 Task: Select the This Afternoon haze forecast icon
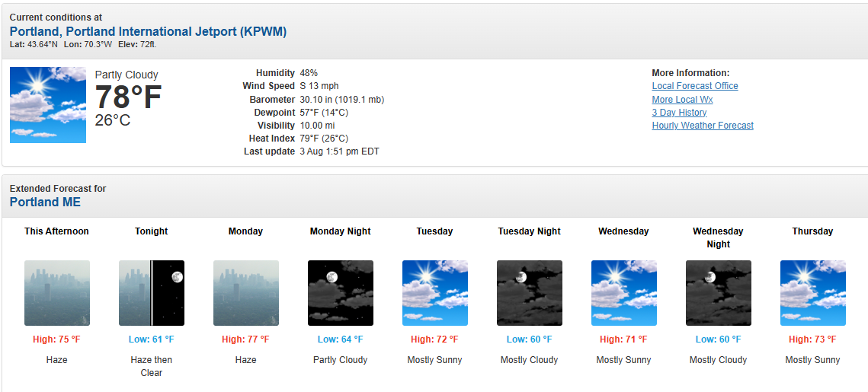point(57,293)
